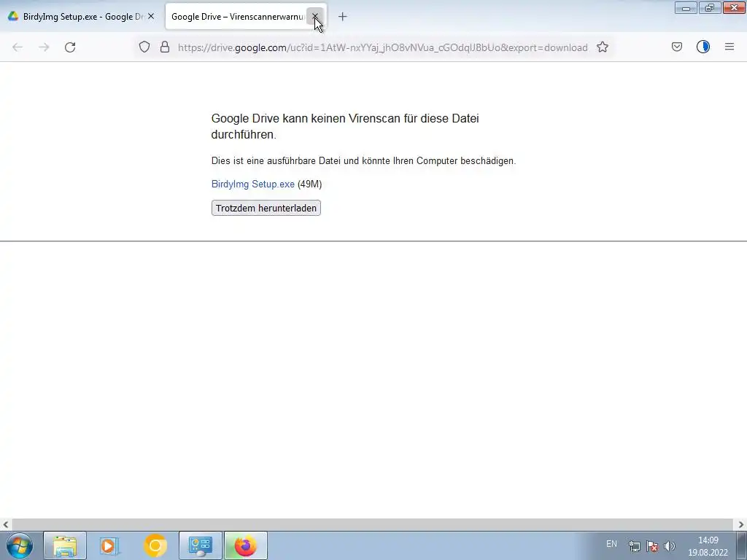Click the volume speaker tray icon
The image size is (747, 560).
tap(670, 546)
